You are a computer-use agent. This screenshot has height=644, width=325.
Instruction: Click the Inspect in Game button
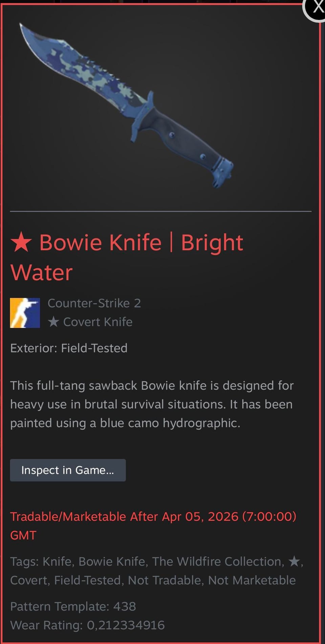[x=68, y=470]
